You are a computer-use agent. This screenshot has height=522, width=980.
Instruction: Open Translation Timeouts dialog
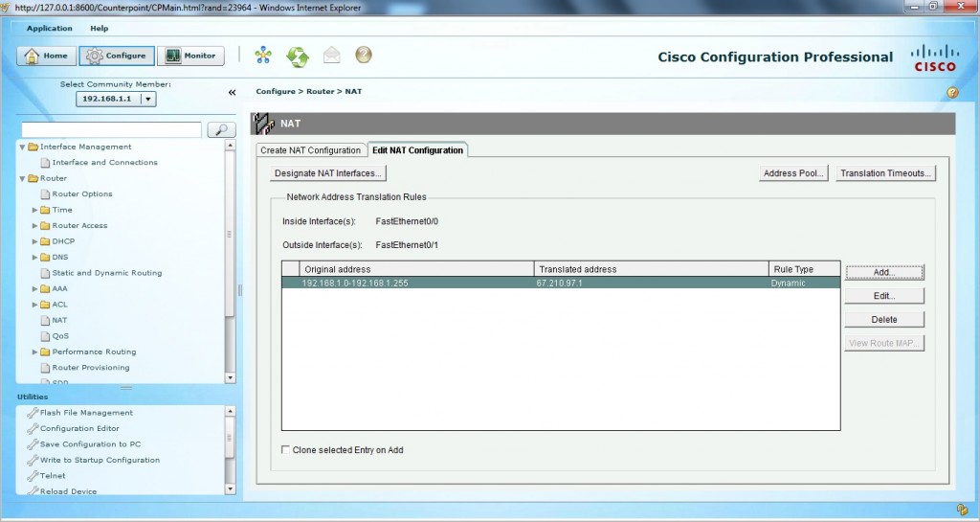(885, 173)
